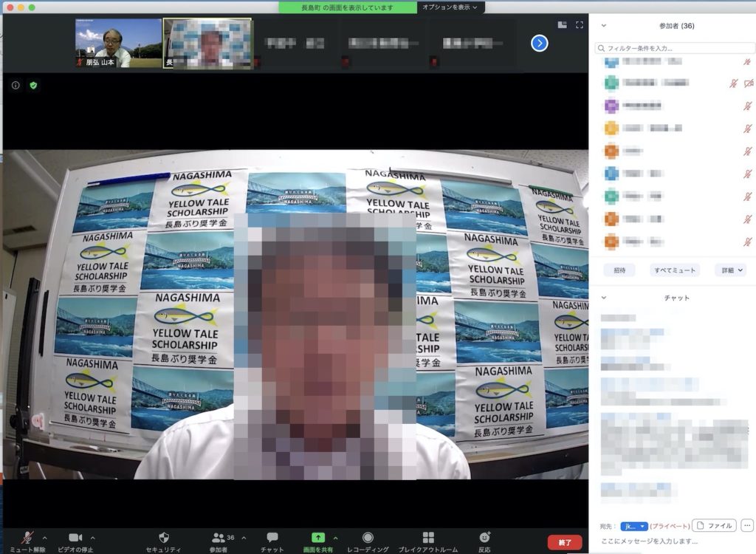Collapse the 参加者 (36) panel chevron
This screenshot has height=554, width=756.
point(604,26)
